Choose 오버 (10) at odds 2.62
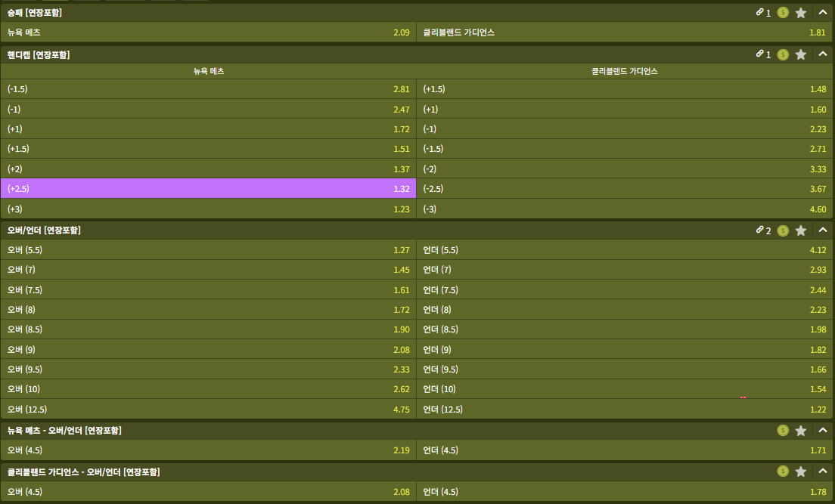835x504 pixels. [x=208, y=388]
